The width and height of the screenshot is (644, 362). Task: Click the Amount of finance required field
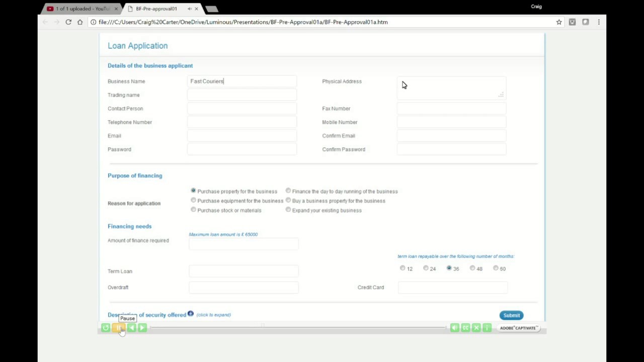click(244, 244)
